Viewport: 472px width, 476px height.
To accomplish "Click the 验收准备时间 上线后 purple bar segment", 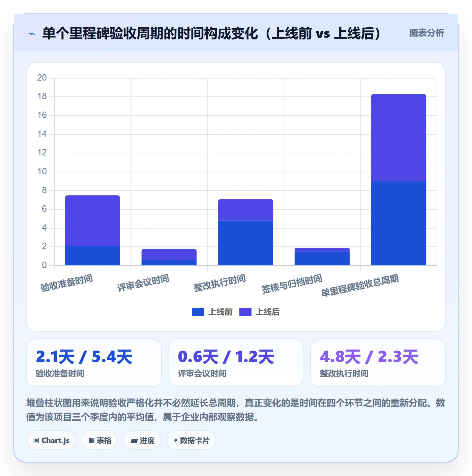I will [92, 220].
